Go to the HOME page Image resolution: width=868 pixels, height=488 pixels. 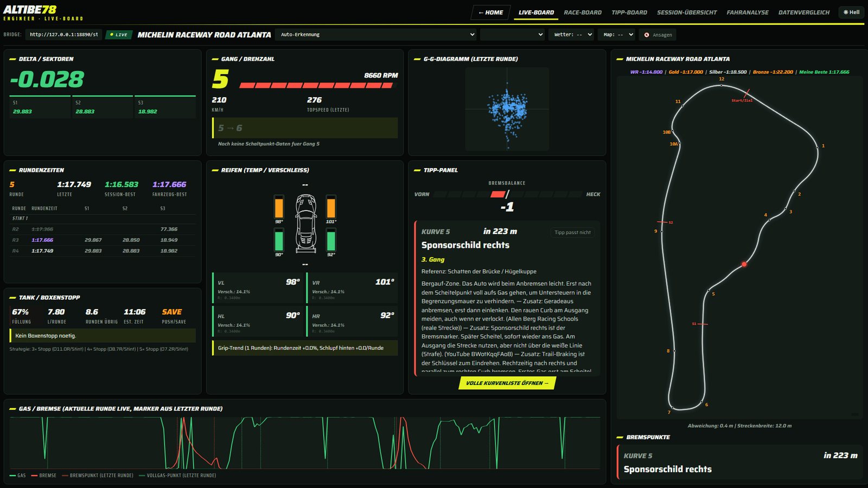point(490,12)
